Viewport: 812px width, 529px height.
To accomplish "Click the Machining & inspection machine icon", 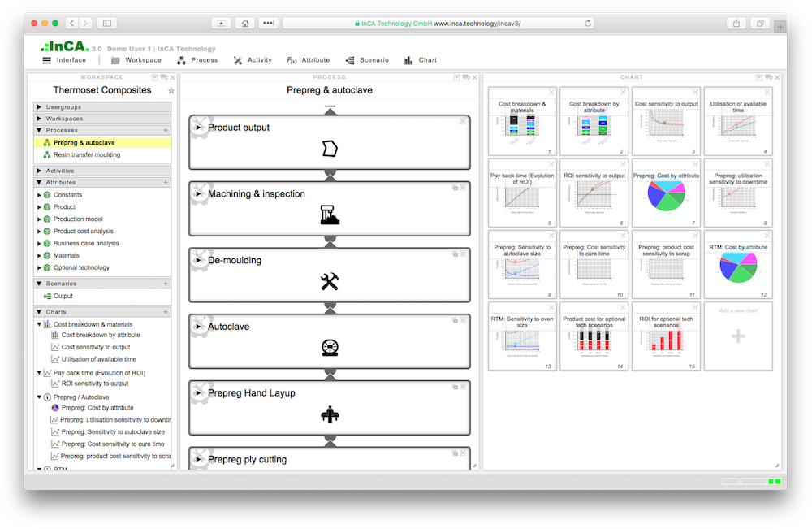I will click(x=330, y=215).
